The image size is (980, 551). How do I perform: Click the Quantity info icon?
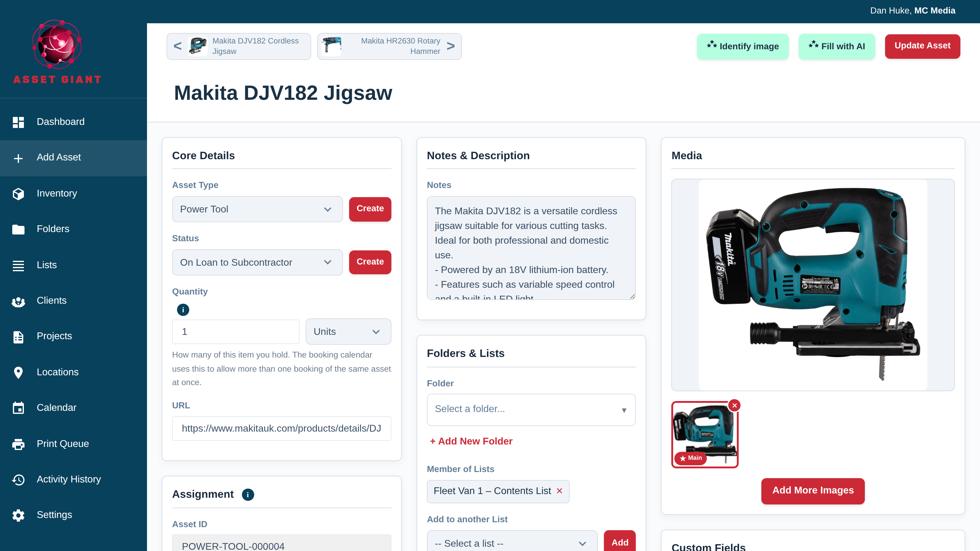point(183,309)
